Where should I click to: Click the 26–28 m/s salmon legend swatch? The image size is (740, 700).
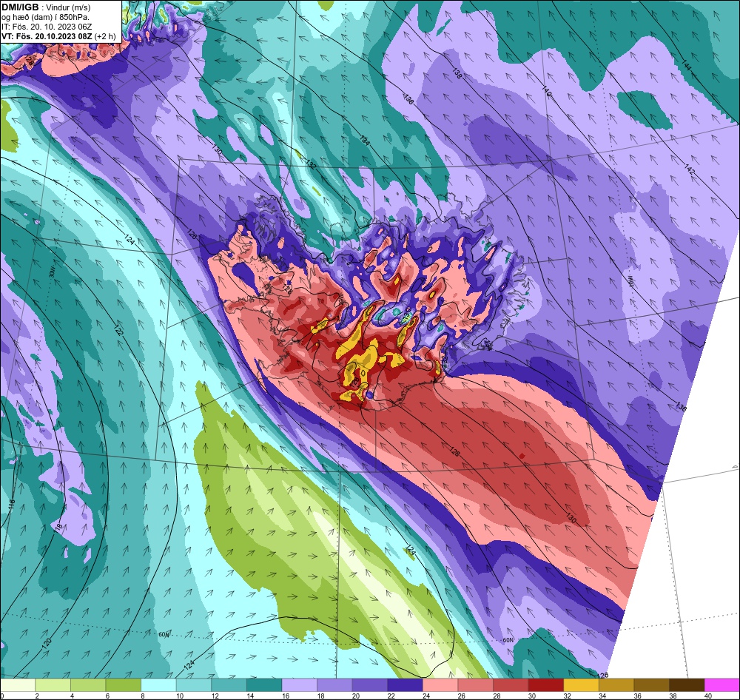pos(475,685)
